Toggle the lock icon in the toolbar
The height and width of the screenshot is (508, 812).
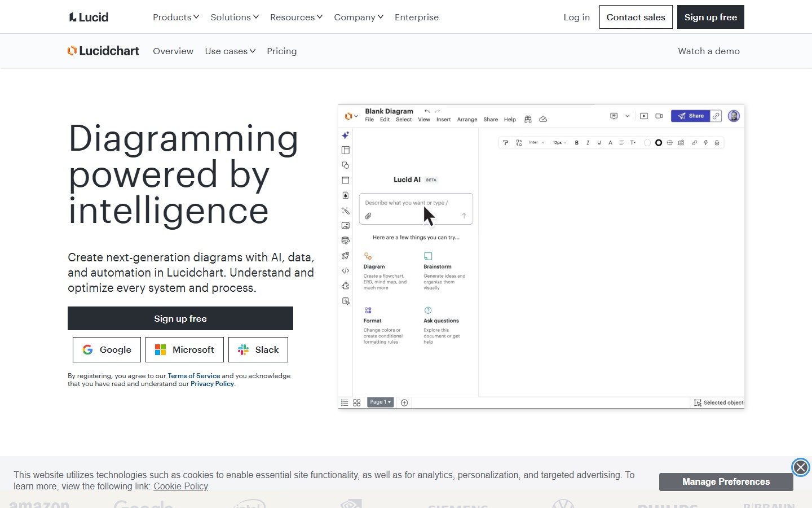717,143
